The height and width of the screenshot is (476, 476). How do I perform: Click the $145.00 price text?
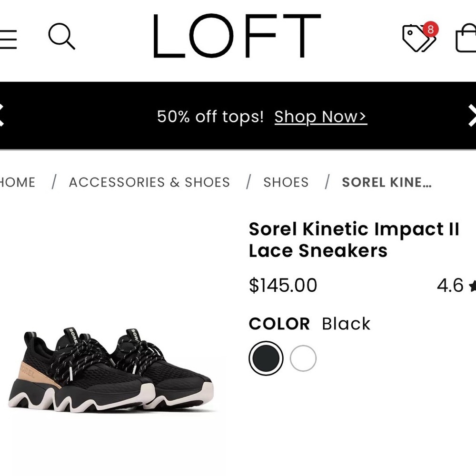click(283, 285)
